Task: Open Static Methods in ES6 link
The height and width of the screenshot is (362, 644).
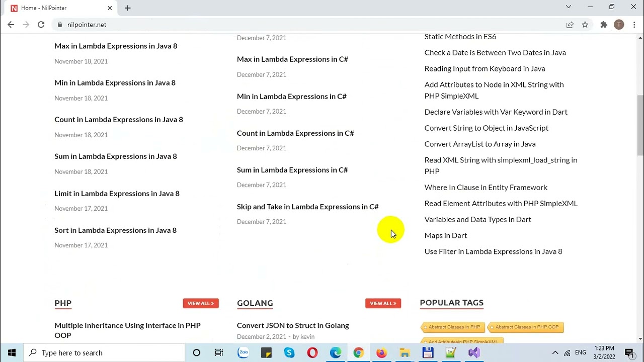Action: pyautogui.click(x=460, y=36)
